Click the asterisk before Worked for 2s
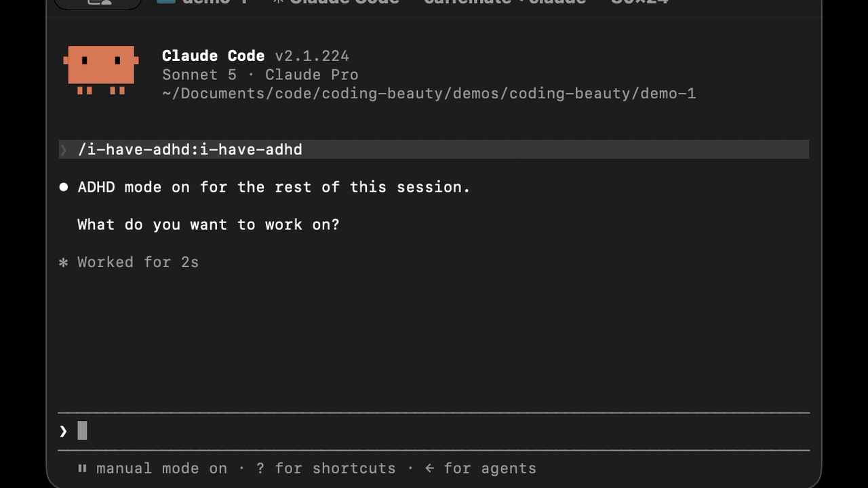 (x=64, y=262)
